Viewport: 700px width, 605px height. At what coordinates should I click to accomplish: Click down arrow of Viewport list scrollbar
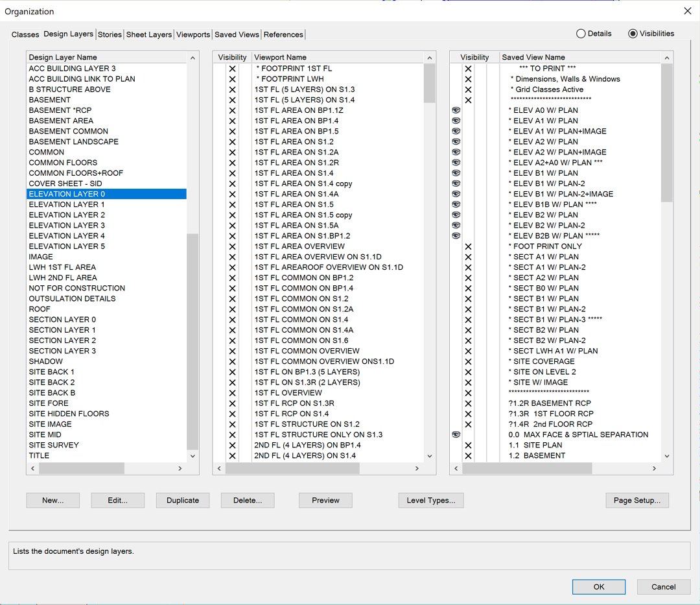[x=429, y=457]
